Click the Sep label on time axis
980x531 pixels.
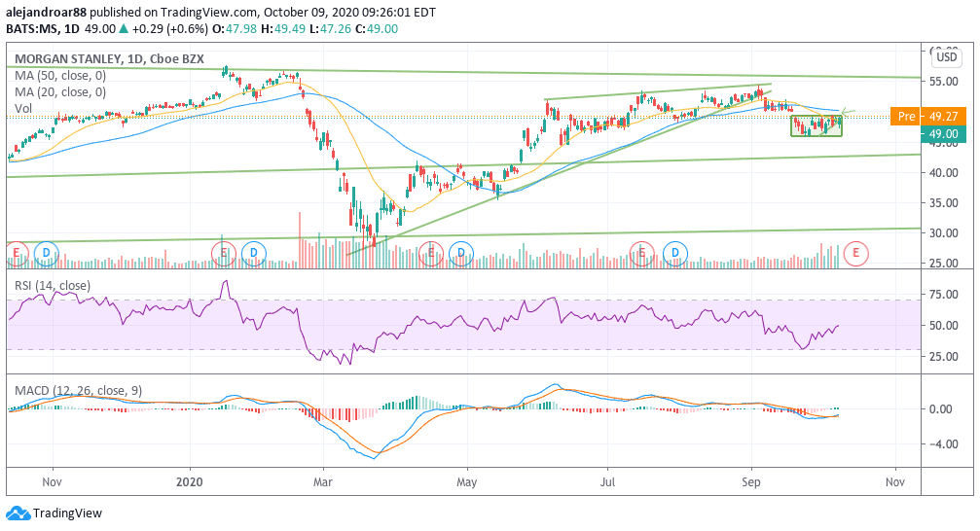pyautogui.click(x=751, y=482)
